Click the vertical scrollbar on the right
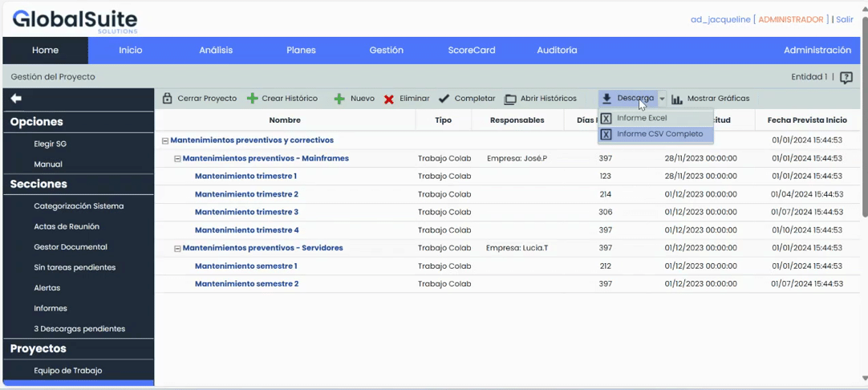 tap(864, 120)
